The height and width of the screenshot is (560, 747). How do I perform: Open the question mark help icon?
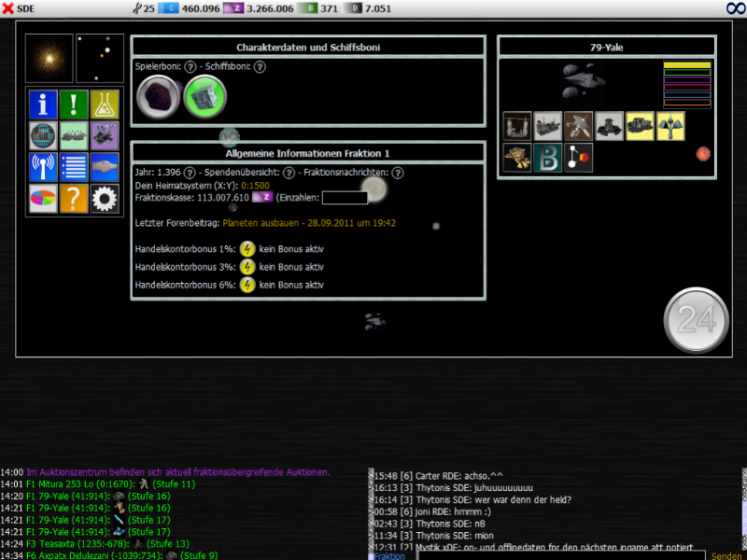(74, 197)
